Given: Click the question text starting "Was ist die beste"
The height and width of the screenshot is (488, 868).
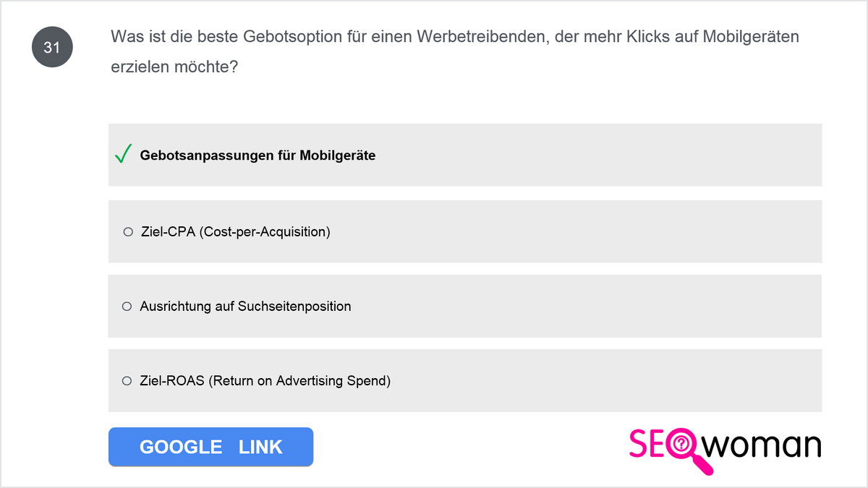Looking at the screenshot, I should (455, 37).
